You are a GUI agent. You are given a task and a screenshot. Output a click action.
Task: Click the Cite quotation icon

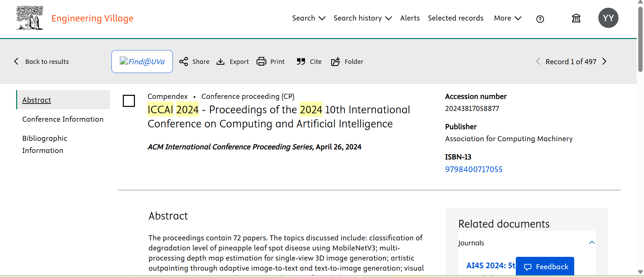point(301,62)
